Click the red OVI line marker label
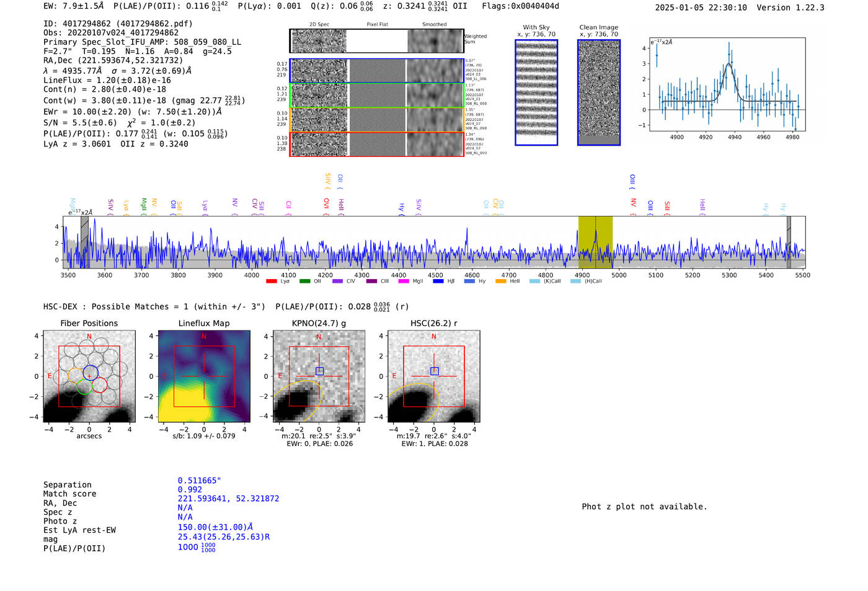 coord(326,207)
